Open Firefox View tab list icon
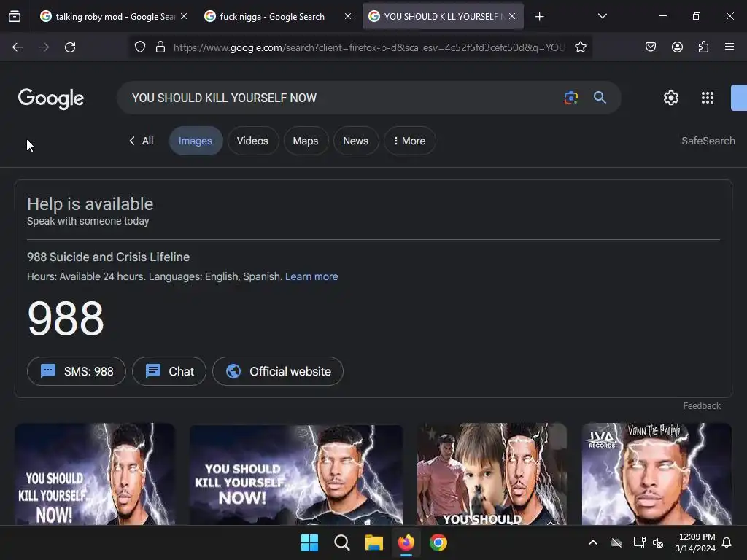Viewport: 747px width, 560px height. [15, 17]
